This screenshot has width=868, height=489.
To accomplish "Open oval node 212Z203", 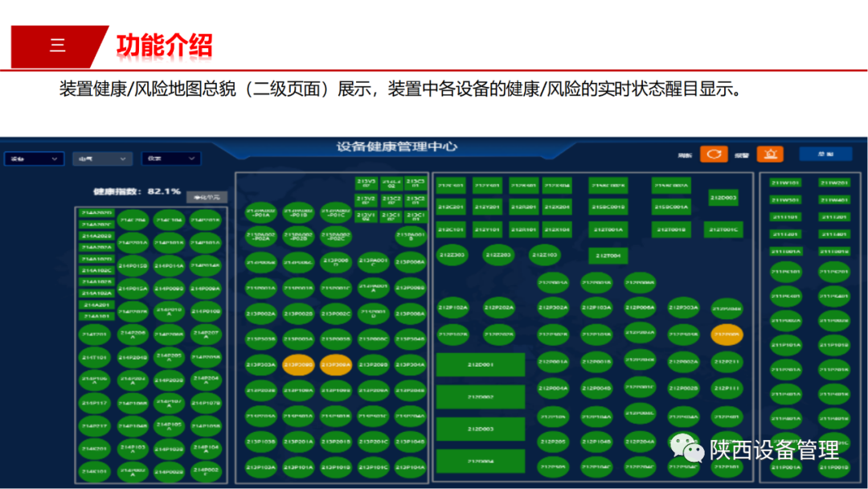I will 498,255.
